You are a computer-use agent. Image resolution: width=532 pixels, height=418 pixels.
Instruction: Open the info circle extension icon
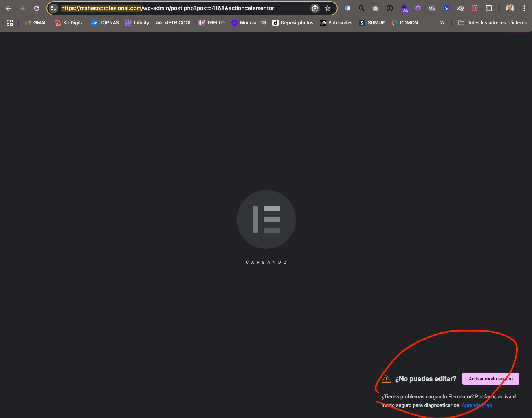tap(390, 8)
